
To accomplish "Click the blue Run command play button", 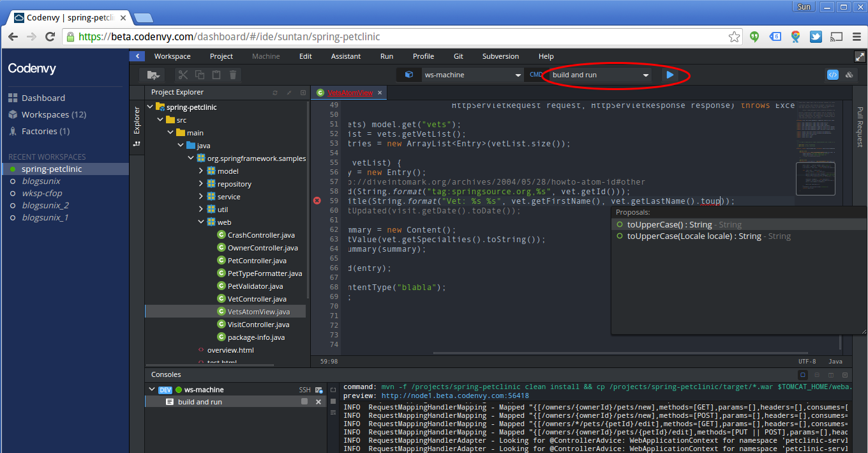I will [x=670, y=75].
